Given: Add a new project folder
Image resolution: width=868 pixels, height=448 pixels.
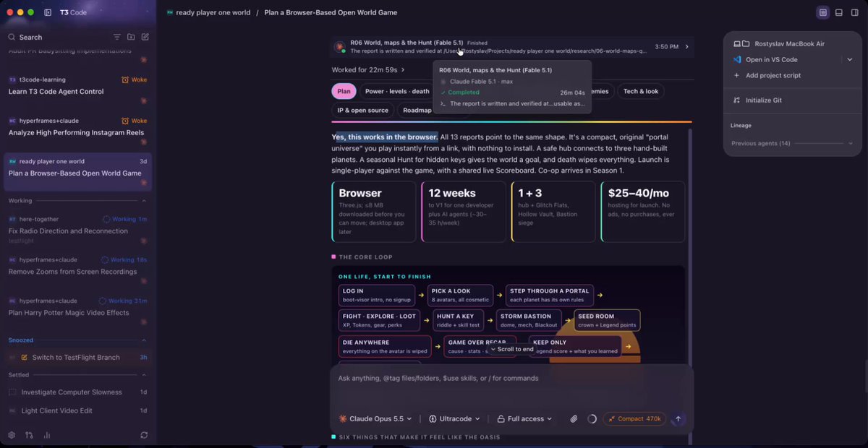Looking at the screenshot, I should coord(131,37).
